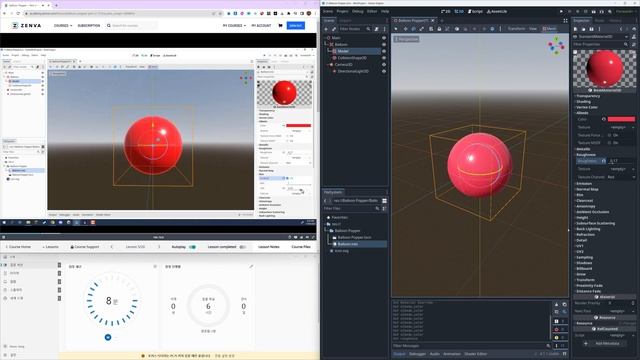Toggle visibility of DirectionalLight3D node

(384, 71)
